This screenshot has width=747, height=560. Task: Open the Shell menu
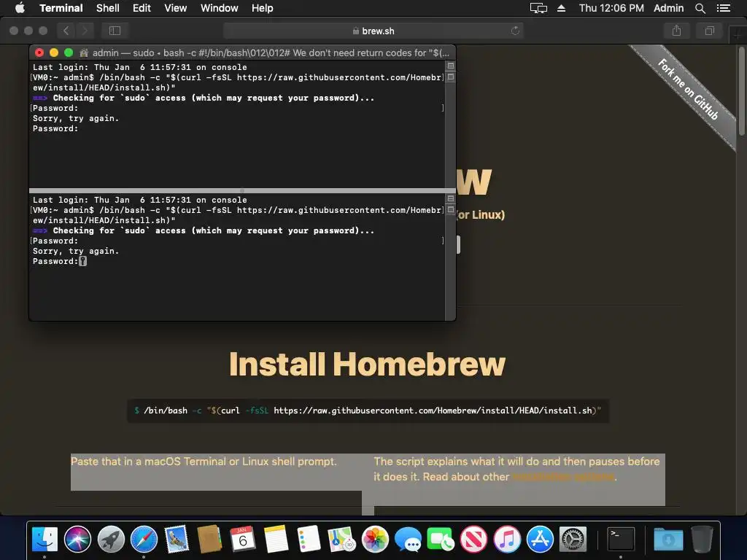pyautogui.click(x=108, y=8)
